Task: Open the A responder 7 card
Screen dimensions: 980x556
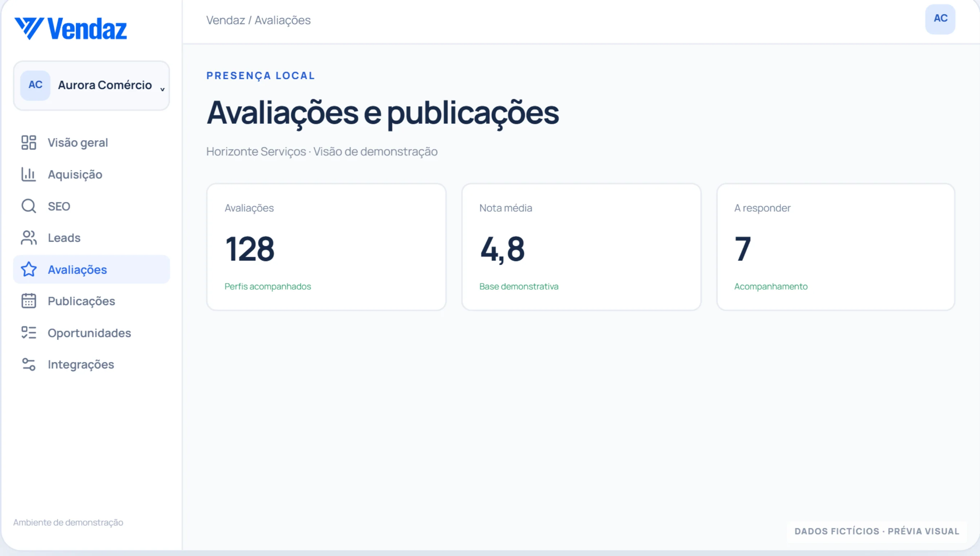Action: (x=836, y=247)
